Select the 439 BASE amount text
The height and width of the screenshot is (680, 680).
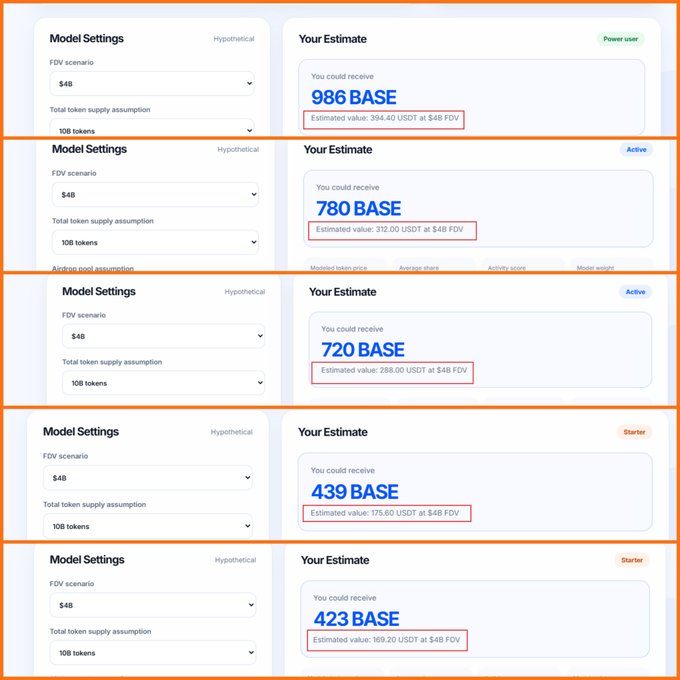tap(354, 491)
